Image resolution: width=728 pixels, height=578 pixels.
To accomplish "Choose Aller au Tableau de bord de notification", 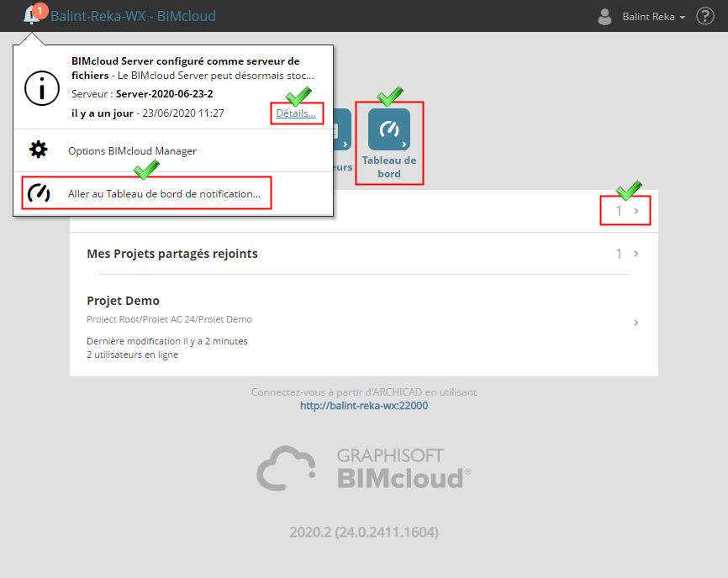I will (173, 193).
